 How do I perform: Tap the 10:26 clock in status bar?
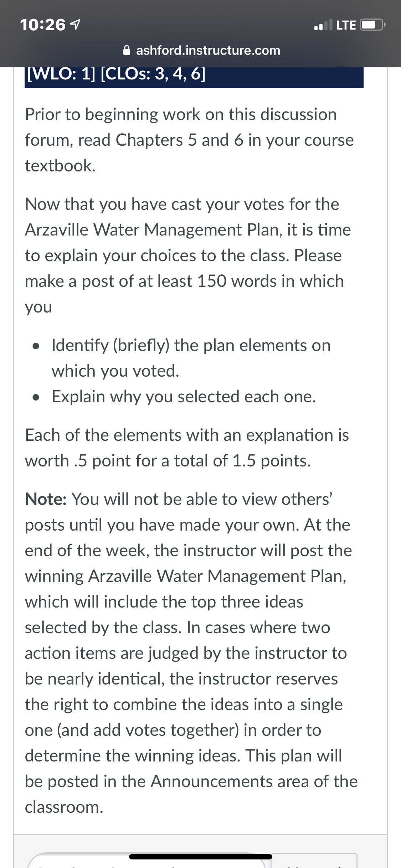point(43,25)
